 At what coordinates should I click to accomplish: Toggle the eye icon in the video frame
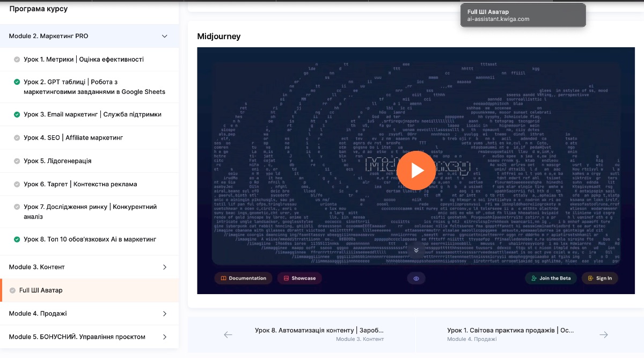point(416,278)
